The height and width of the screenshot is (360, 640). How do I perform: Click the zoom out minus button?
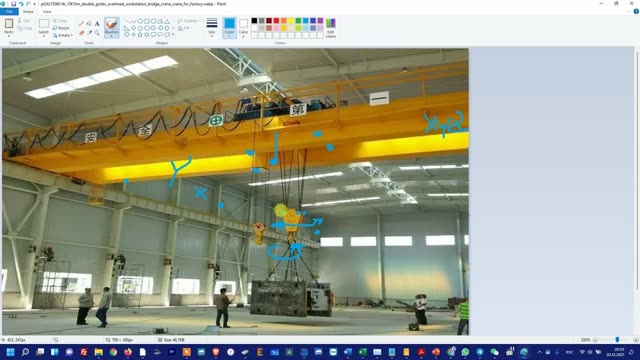pyautogui.click(x=595, y=340)
